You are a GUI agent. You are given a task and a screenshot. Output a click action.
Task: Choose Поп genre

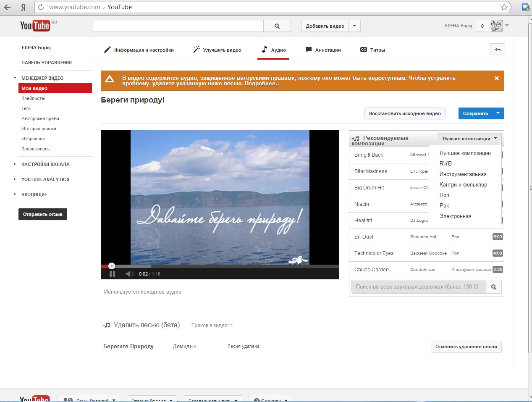click(444, 195)
